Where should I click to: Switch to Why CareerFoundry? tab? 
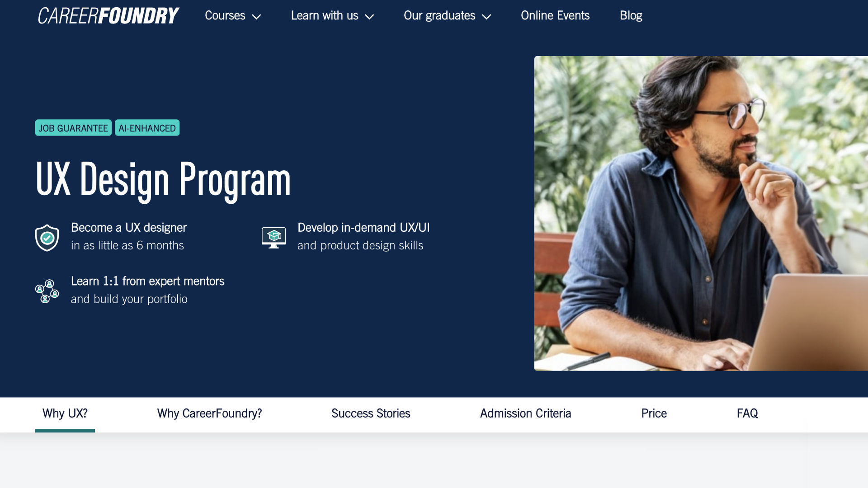pos(209,413)
